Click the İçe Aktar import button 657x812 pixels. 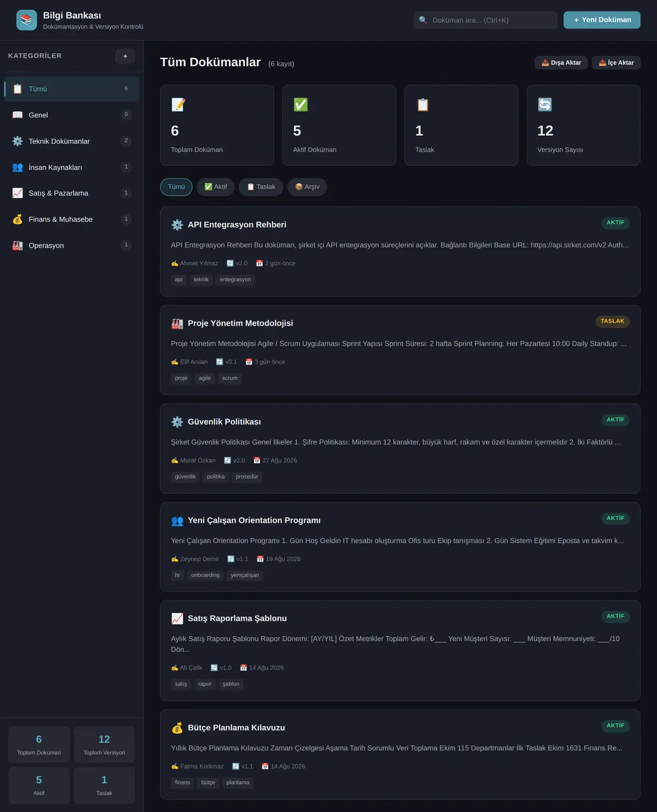pyautogui.click(x=616, y=63)
